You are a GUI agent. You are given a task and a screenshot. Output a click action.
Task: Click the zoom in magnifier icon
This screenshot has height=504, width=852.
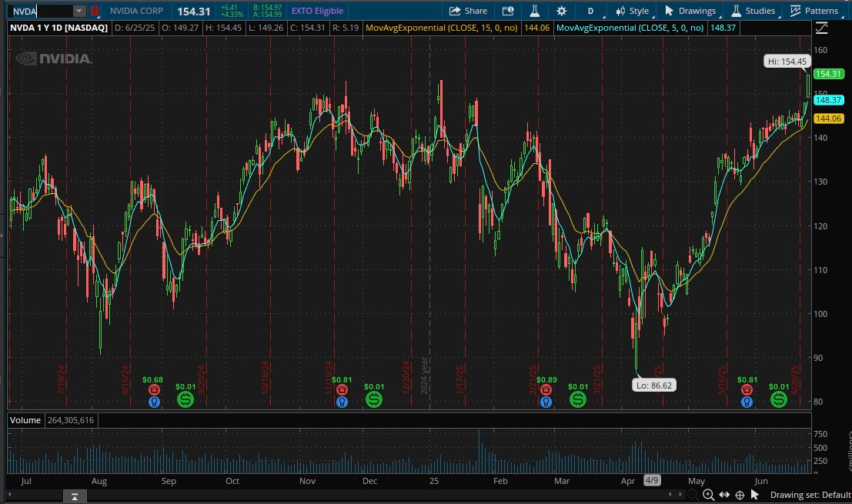click(x=709, y=495)
